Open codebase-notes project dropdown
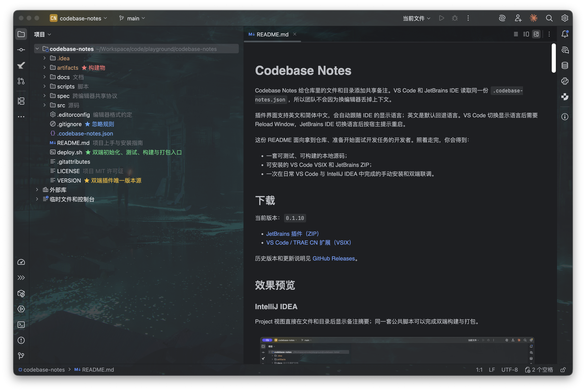586x392 pixels. (78, 18)
